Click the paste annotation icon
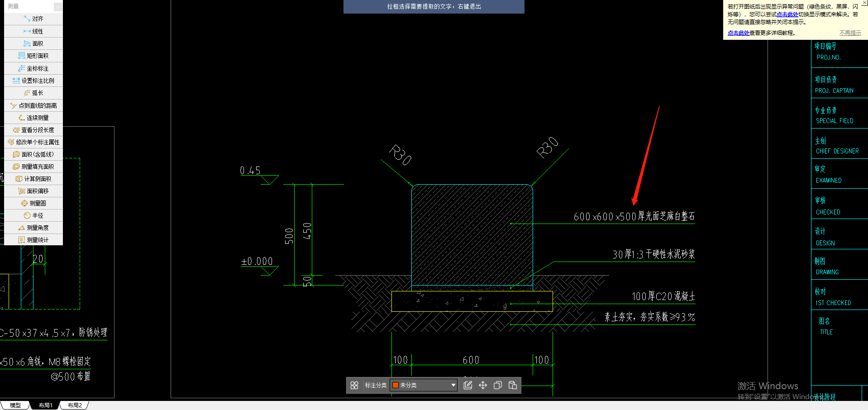This screenshot has height=410, width=868. point(513,385)
